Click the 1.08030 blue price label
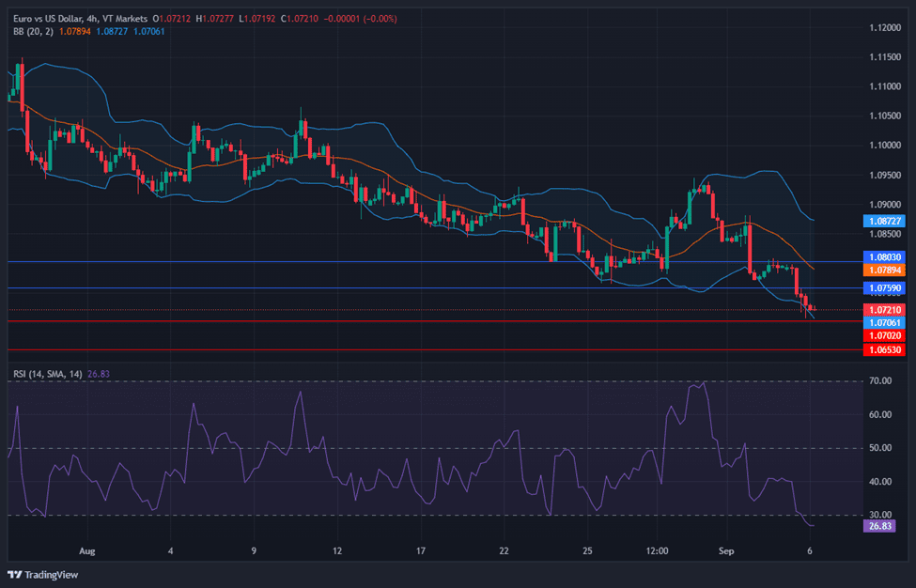Screen dimensions: 916x588 883,256
